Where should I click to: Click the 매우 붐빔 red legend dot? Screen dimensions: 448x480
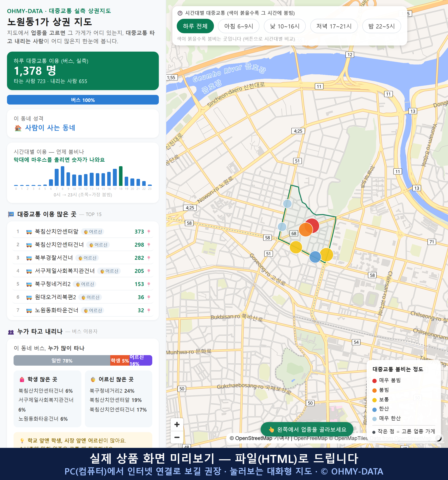point(374,381)
